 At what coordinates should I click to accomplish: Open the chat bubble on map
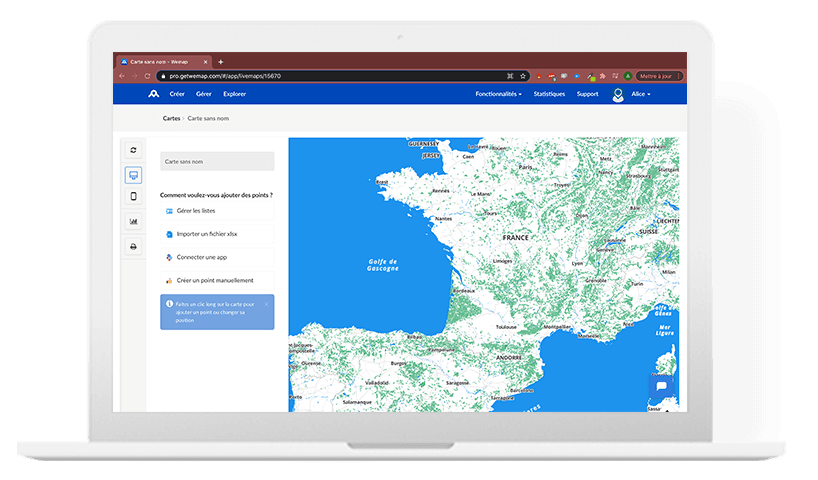661,386
